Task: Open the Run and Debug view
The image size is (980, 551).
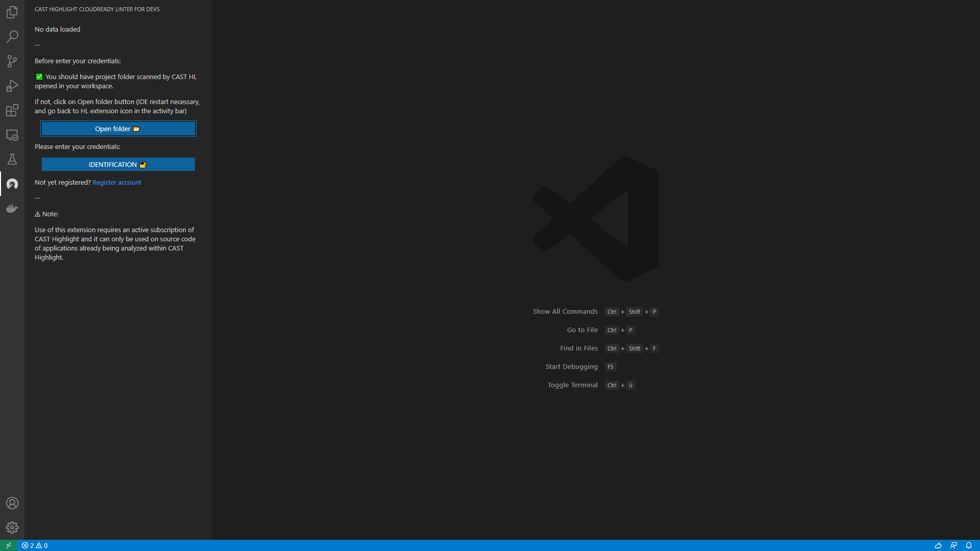Action: [12, 86]
